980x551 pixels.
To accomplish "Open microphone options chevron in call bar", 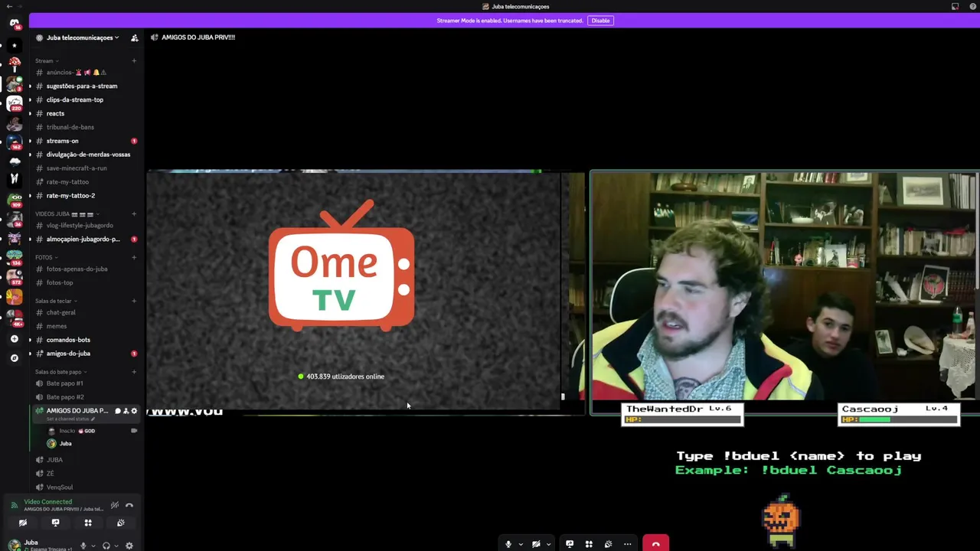I will [521, 545].
